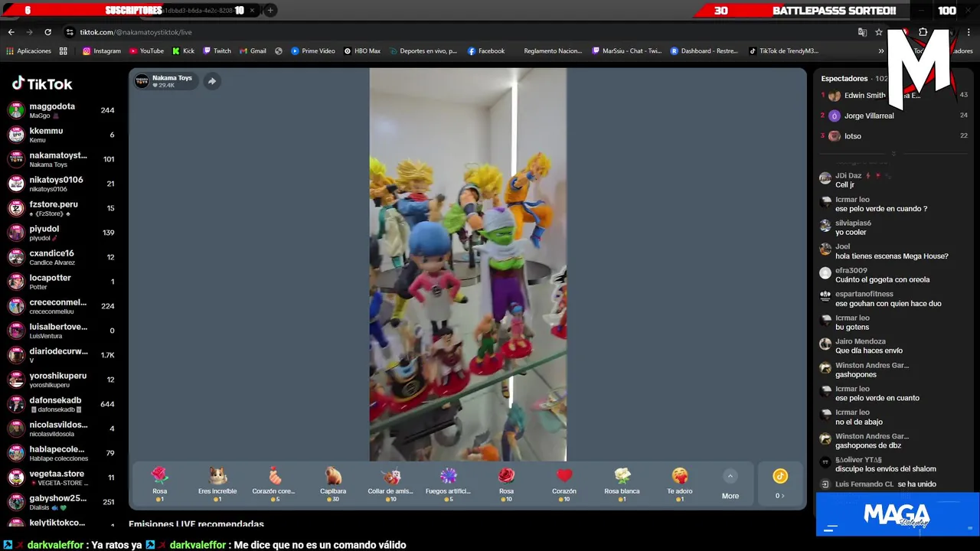Send the Corazón gift
The width and height of the screenshot is (980, 551).
pyautogui.click(x=564, y=484)
